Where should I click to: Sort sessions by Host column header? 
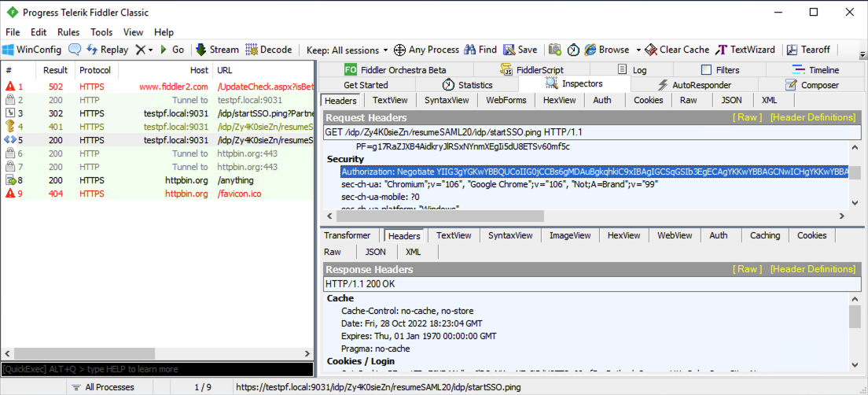coord(166,70)
